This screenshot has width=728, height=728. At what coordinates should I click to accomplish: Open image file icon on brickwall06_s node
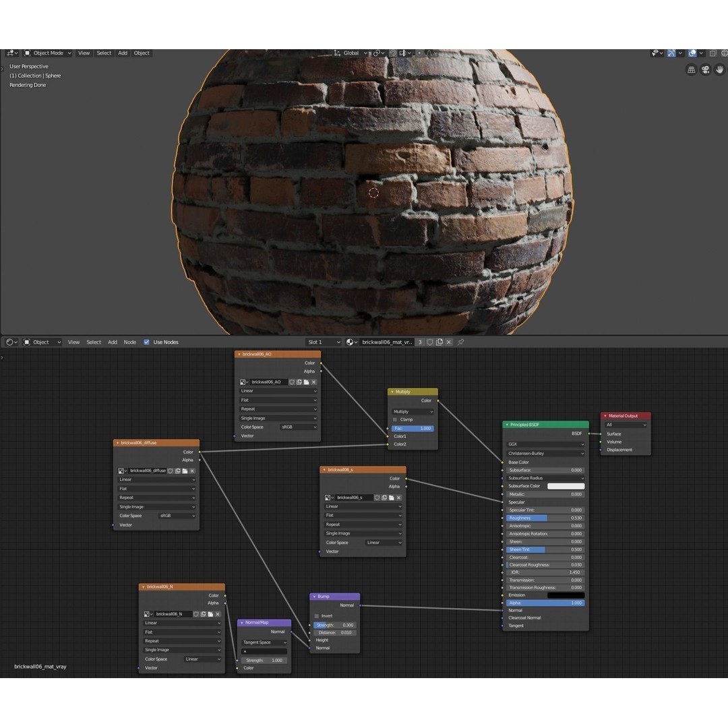(392, 497)
